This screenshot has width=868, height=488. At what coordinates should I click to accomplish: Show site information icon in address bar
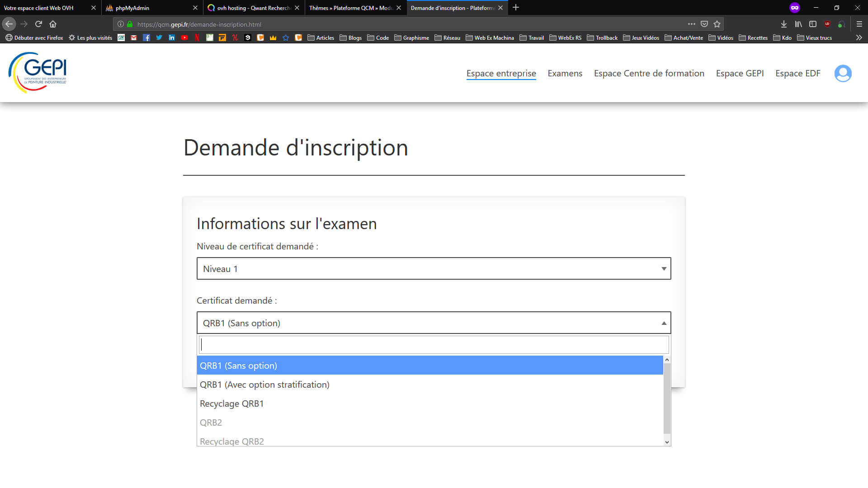coord(121,24)
